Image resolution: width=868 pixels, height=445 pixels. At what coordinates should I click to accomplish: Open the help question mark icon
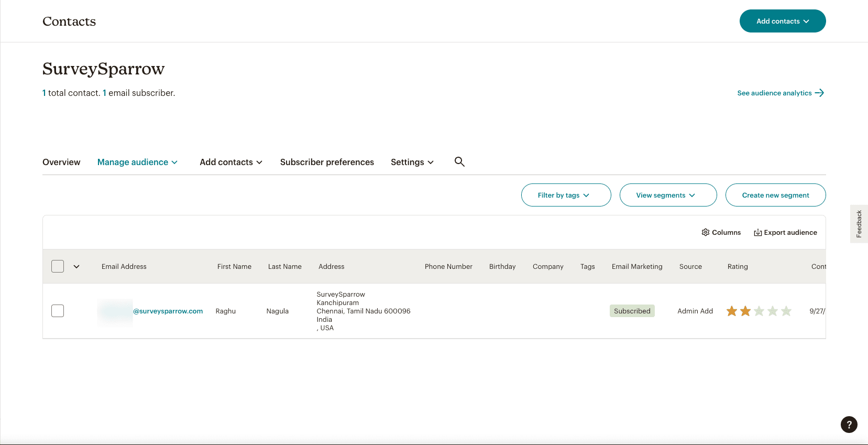coord(849,424)
